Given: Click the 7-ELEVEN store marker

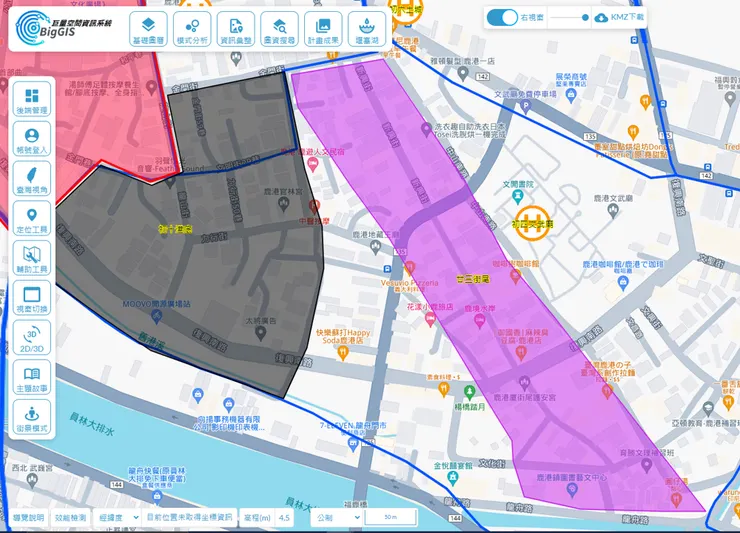Looking at the screenshot, I should pos(353,443).
